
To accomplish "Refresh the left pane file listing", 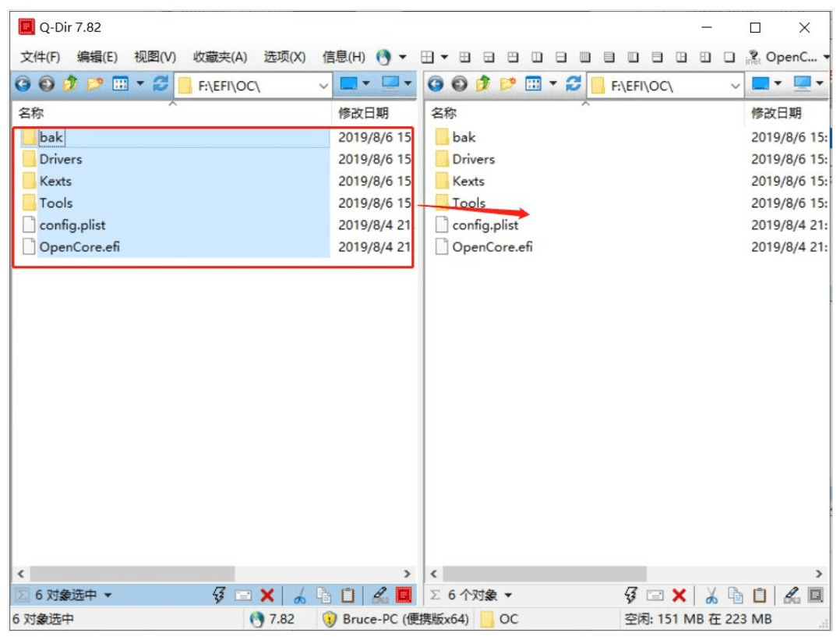I will tap(161, 84).
